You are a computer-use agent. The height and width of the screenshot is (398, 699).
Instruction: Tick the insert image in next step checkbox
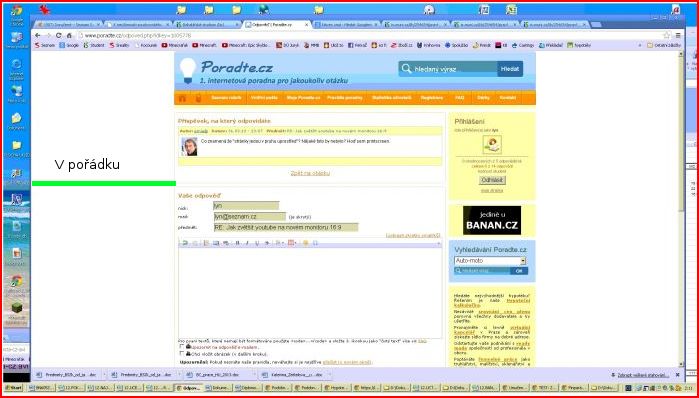[181, 353]
